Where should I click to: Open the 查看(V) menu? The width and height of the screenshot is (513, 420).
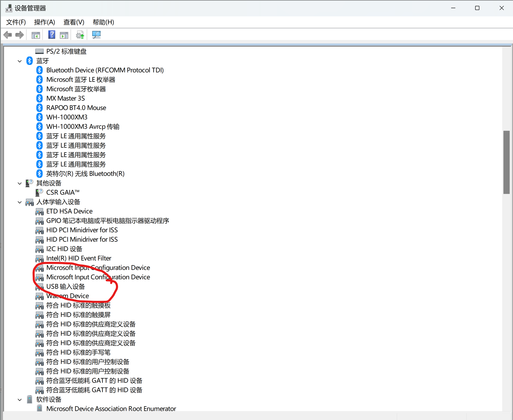(x=74, y=22)
